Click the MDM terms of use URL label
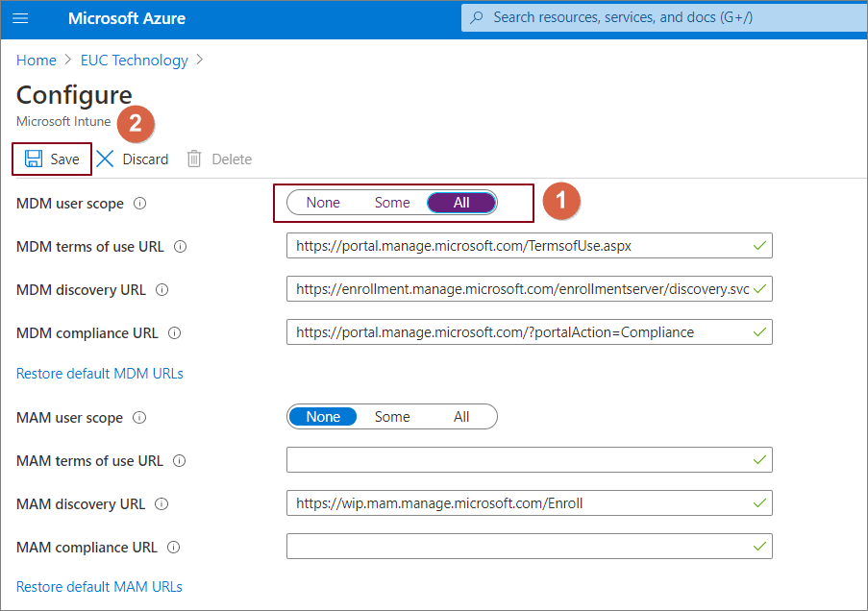This screenshot has height=611, width=868. [x=89, y=247]
